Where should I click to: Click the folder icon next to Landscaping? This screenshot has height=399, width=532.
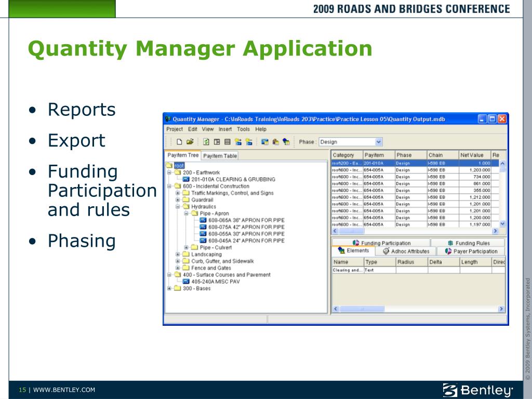(186, 254)
